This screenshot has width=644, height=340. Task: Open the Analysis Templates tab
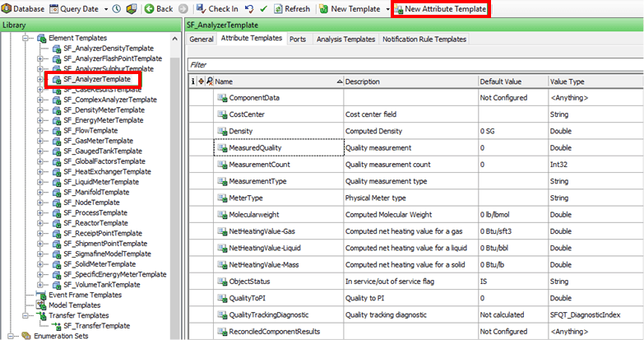point(345,39)
